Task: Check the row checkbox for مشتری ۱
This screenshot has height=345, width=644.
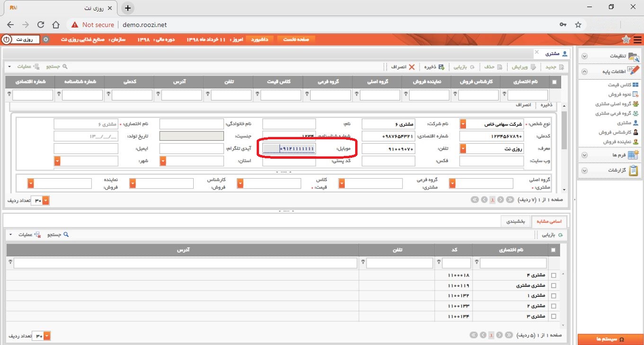Action: (554, 296)
